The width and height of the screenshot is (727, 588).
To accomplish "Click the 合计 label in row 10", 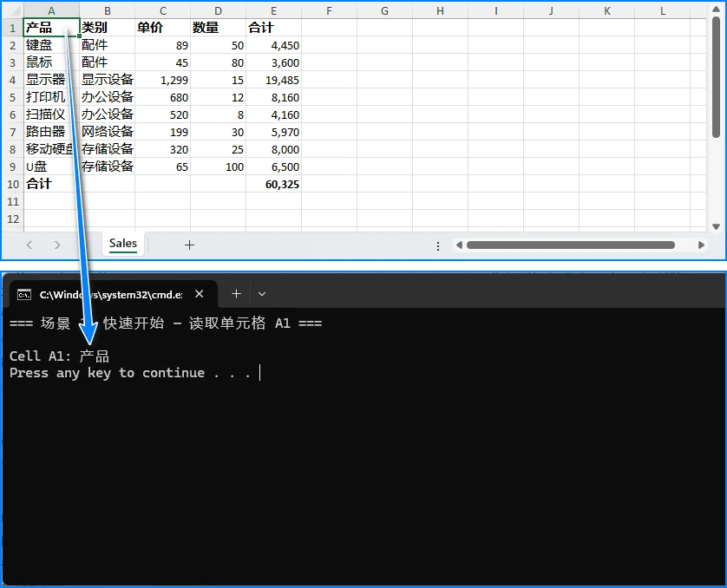I will pos(51,184).
